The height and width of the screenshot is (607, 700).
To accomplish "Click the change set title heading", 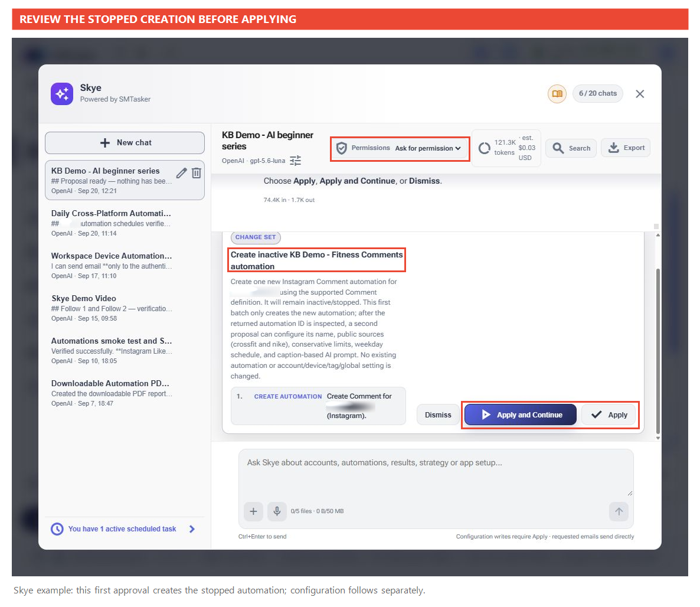I will point(316,260).
